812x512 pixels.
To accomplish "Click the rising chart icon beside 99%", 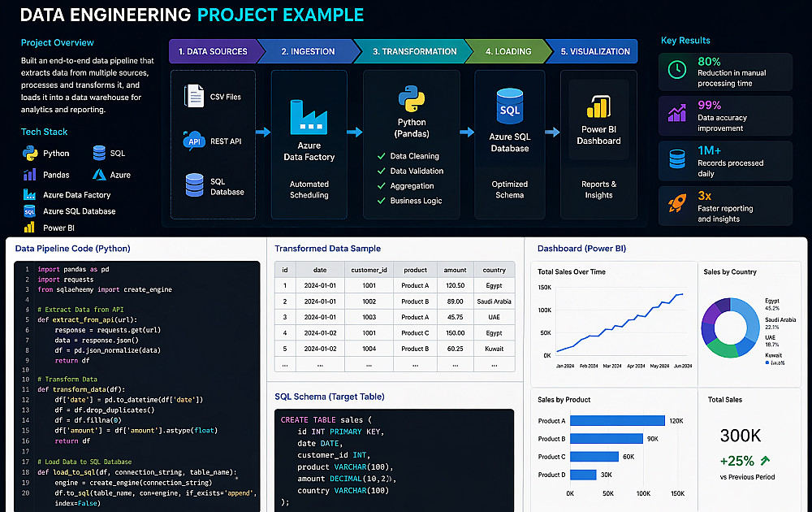I will pyautogui.click(x=677, y=112).
